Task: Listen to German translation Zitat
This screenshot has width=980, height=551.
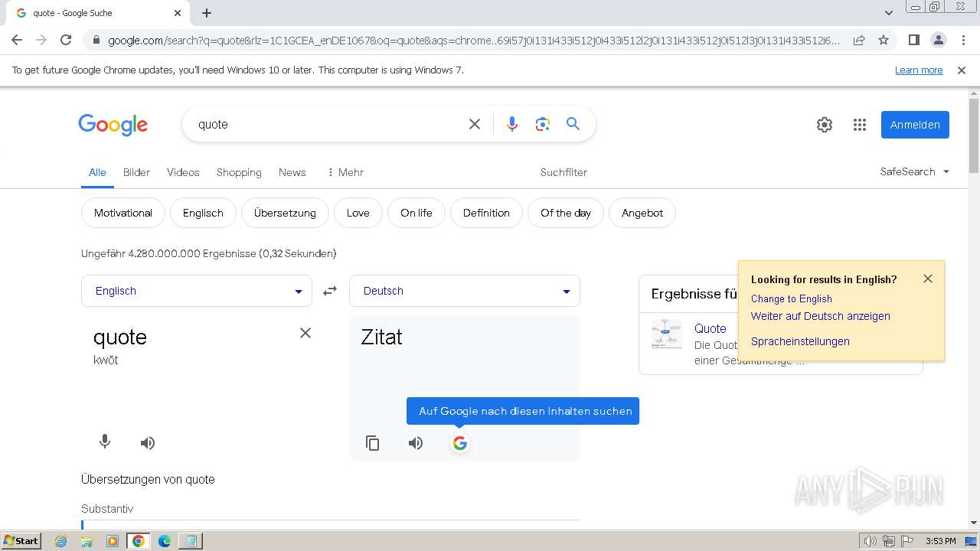Action: tap(416, 443)
